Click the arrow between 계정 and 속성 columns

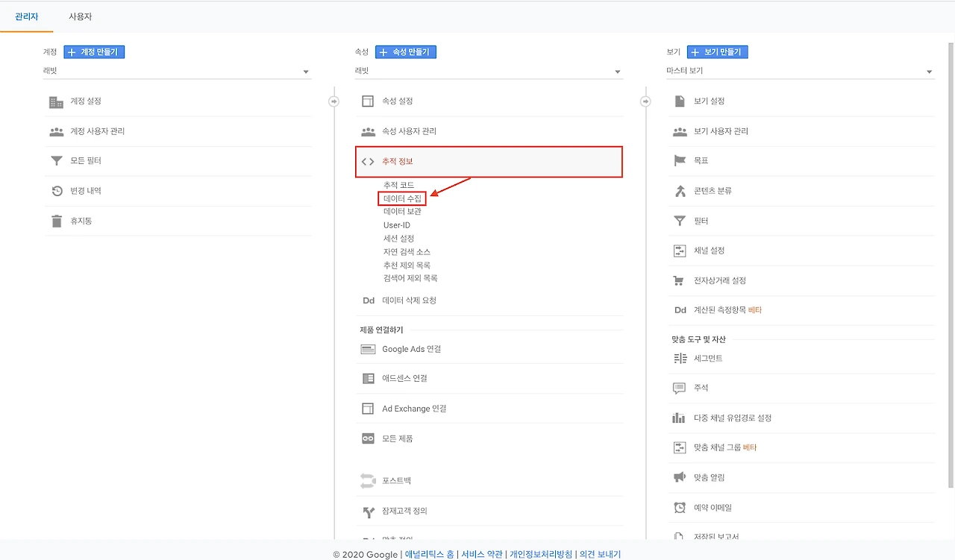[334, 101]
